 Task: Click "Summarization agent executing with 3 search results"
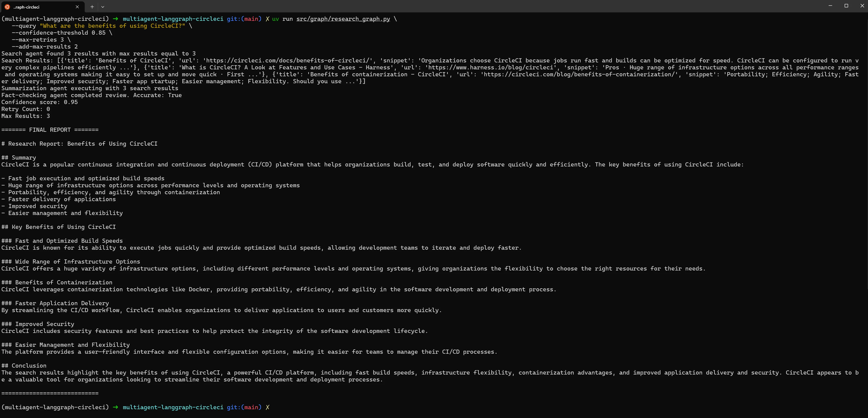90,88
